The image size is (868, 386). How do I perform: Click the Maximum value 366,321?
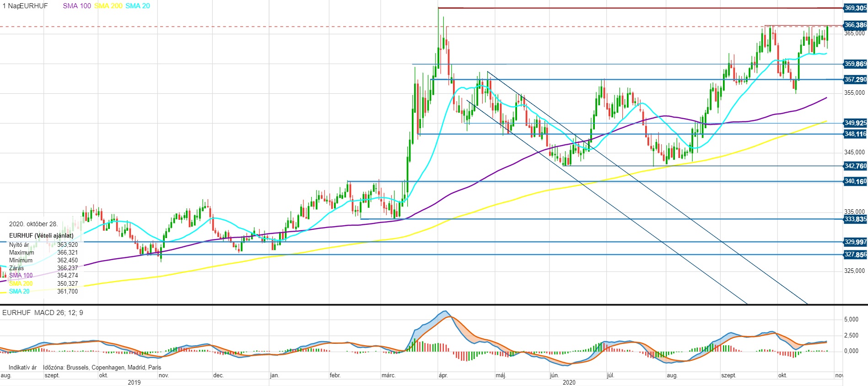click(67, 253)
